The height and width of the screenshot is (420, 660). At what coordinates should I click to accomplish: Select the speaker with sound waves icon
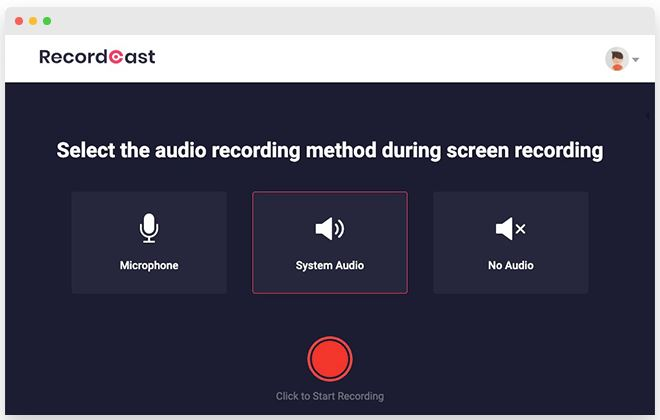[x=330, y=229]
